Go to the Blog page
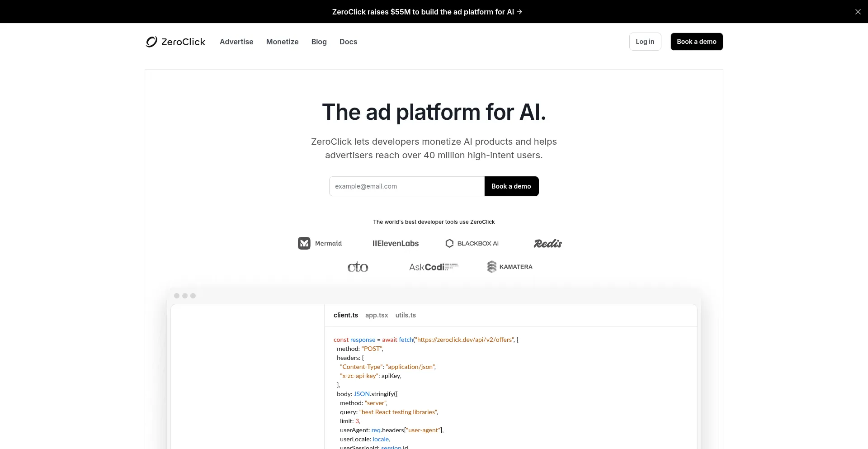 pyautogui.click(x=319, y=42)
